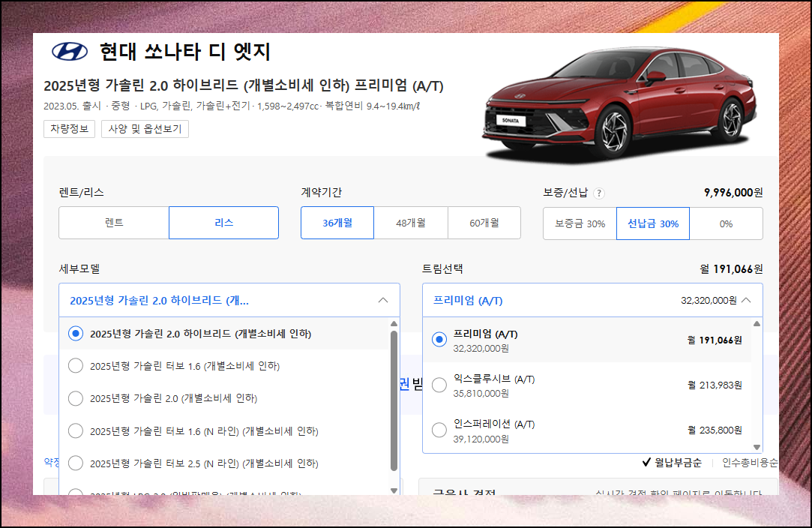Open the 사양 및 옵션보기 button
Image resolution: width=812 pixels, height=528 pixels.
(145, 128)
